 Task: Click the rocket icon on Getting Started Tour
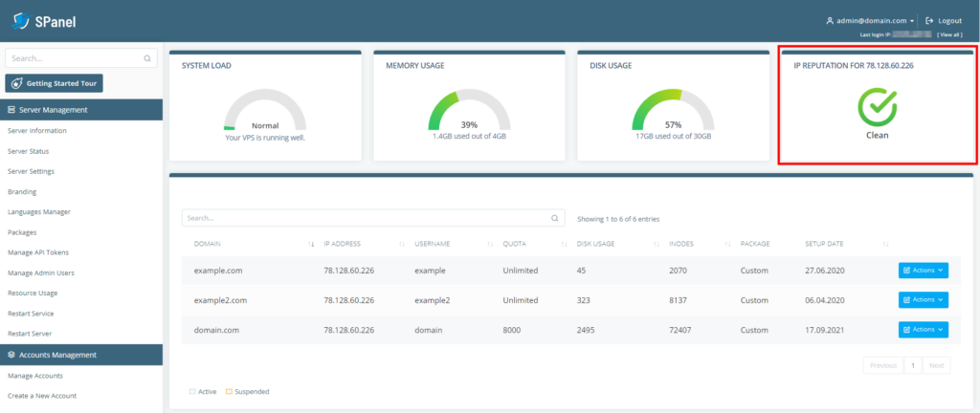click(17, 83)
